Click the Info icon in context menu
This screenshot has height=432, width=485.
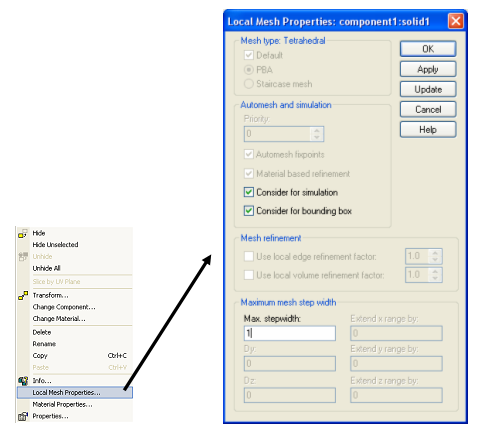[23, 381]
